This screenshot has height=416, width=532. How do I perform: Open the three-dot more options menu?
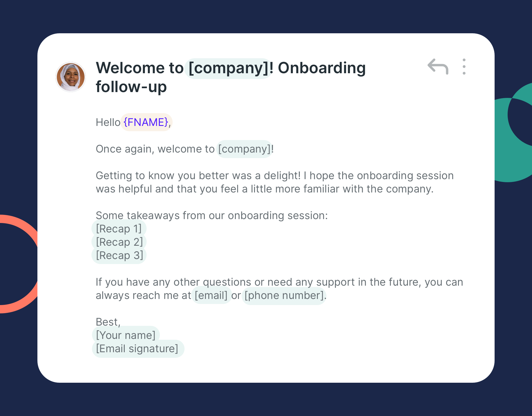pyautogui.click(x=464, y=67)
